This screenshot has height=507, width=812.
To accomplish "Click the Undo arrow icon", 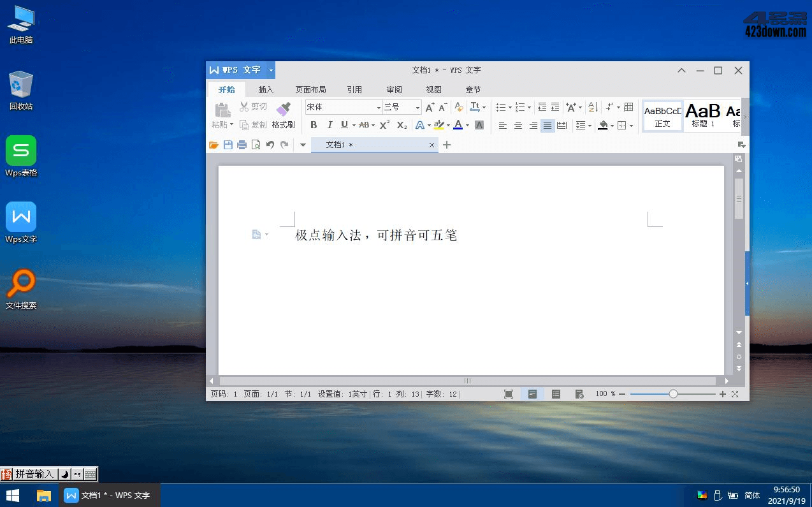I will 270,145.
